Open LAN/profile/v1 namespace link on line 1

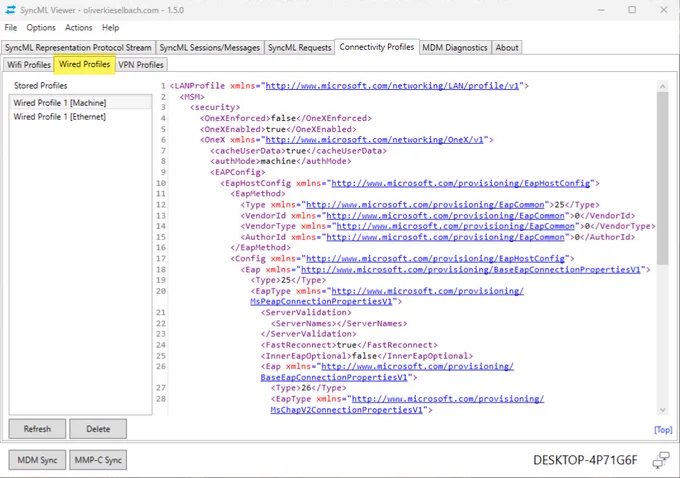pyautogui.click(x=392, y=86)
